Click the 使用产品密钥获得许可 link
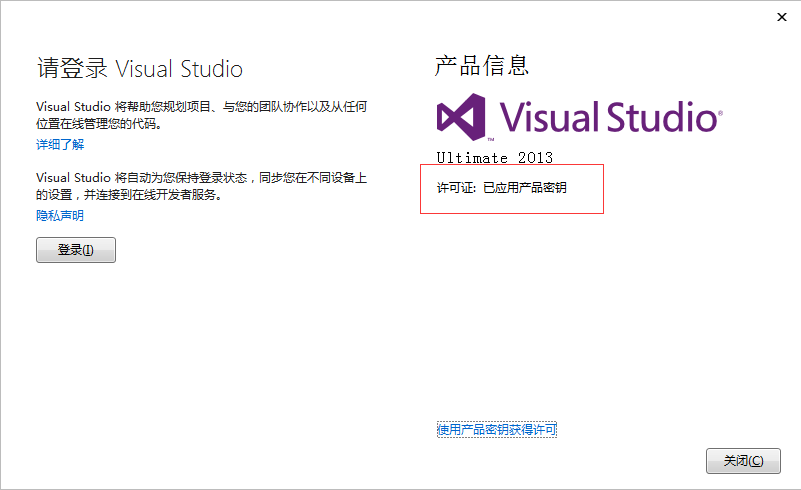The height and width of the screenshot is (490, 801). coord(497,430)
